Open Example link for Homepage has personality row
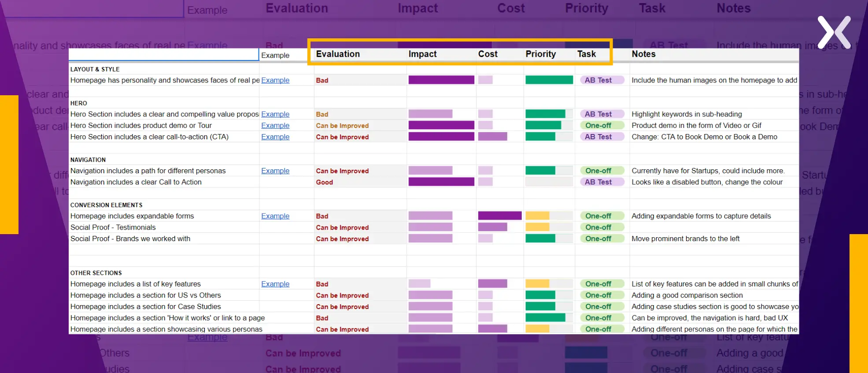This screenshot has height=373, width=868. point(275,80)
